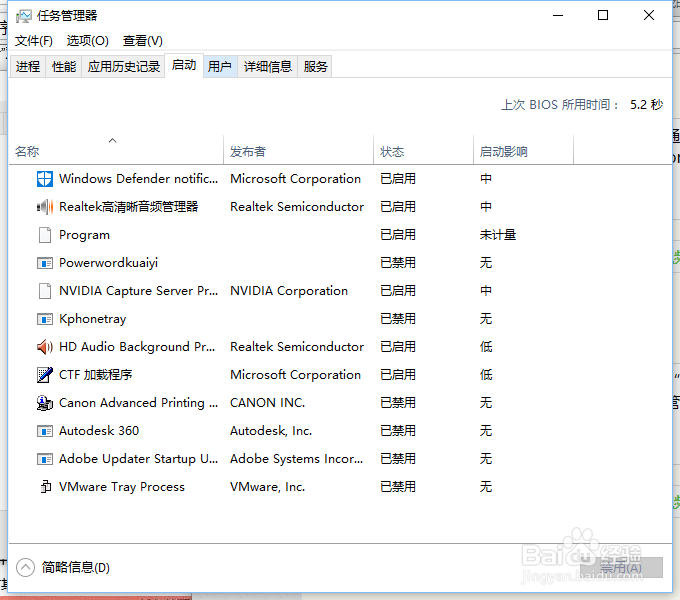
Task: Select the Powerwordkuaiyi entry name
Action: [x=108, y=263]
